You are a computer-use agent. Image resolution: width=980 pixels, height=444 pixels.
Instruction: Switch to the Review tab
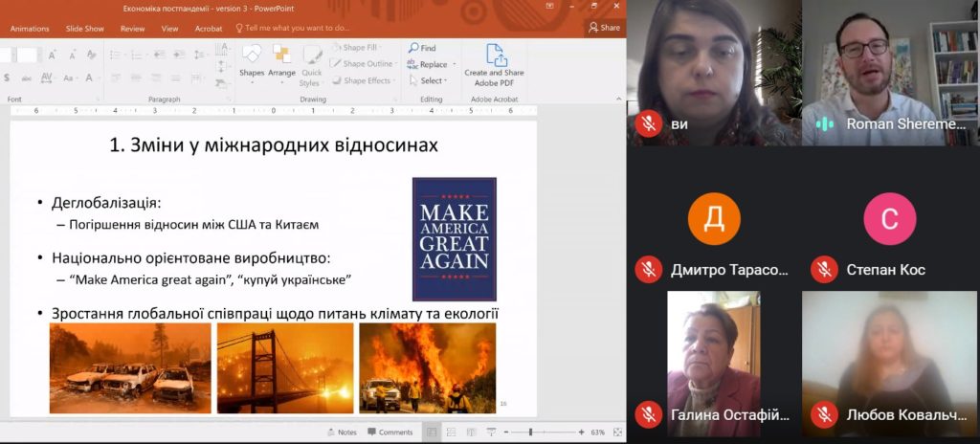pos(132,29)
